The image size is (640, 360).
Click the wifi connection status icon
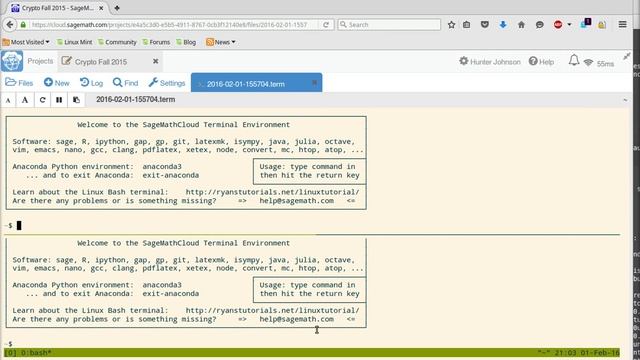click(588, 62)
